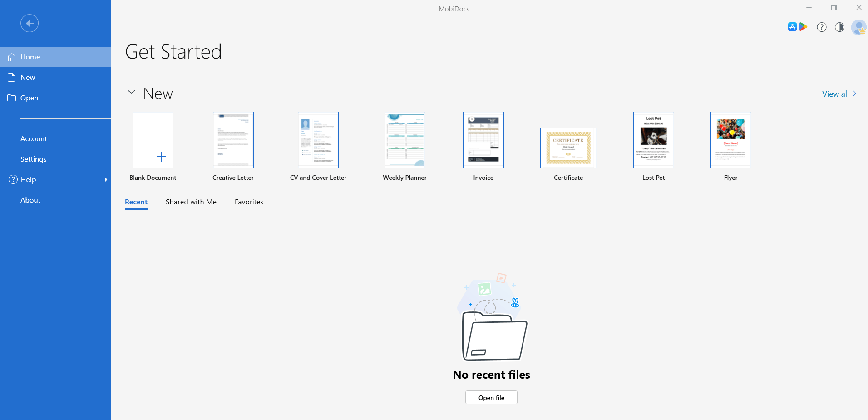
Task: Expand the Help submenu arrow
Action: coord(106,180)
